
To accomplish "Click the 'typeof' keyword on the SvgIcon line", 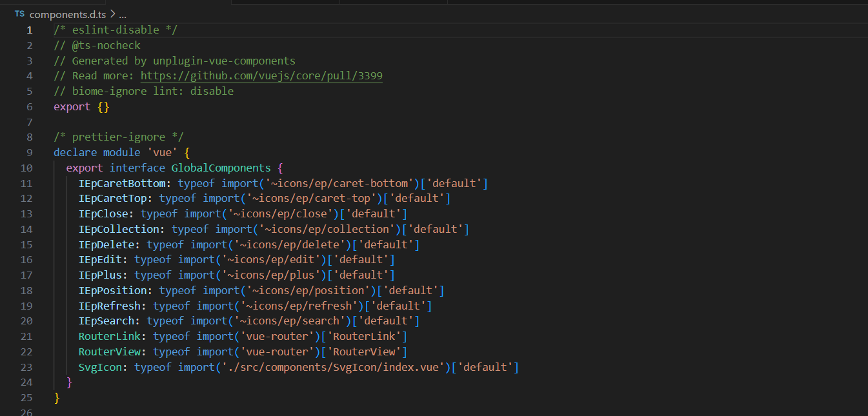I will (x=153, y=367).
